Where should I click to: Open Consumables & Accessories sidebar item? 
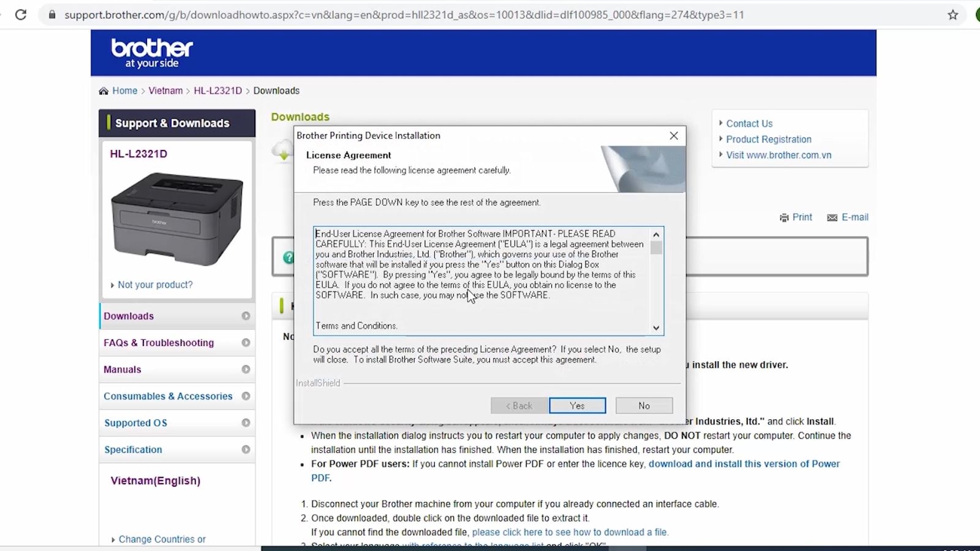[x=177, y=396]
